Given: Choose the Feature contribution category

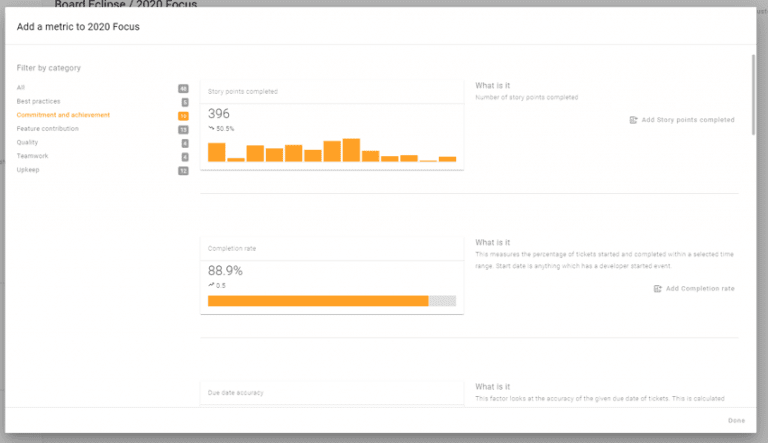Looking at the screenshot, I should (x=48, y=129).
